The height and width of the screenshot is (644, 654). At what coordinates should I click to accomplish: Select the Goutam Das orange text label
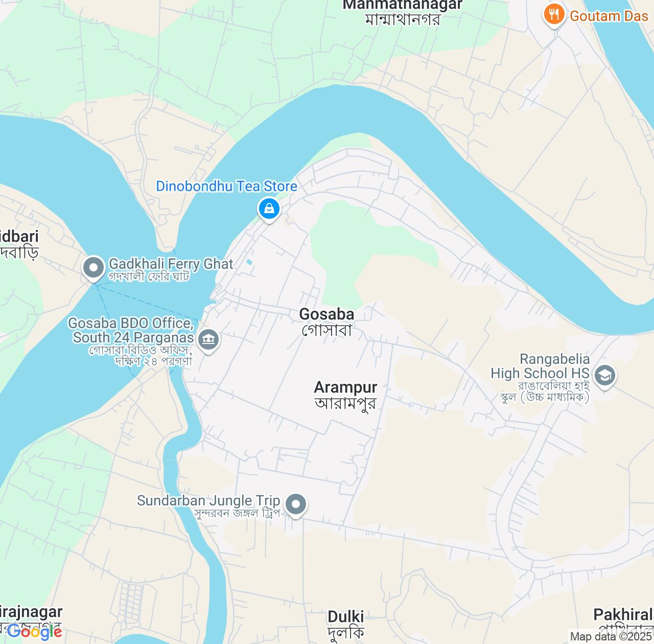pyautogui.click(x=609, y=16)
